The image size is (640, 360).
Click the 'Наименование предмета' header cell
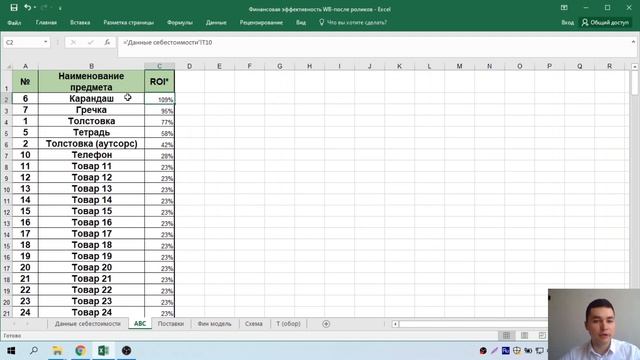point(91,81)
